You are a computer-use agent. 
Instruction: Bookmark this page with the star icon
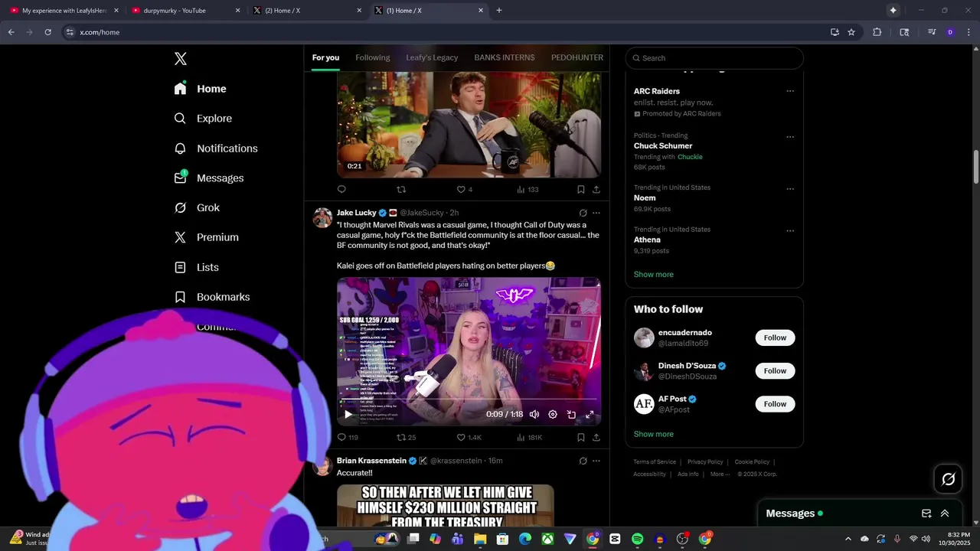click(851, 32)
